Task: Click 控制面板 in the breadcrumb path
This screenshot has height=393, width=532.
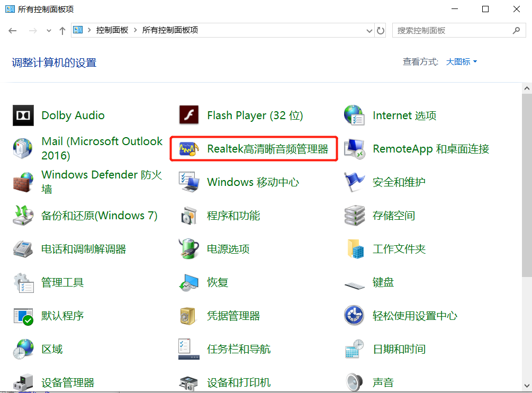Action: pos(112,30)
